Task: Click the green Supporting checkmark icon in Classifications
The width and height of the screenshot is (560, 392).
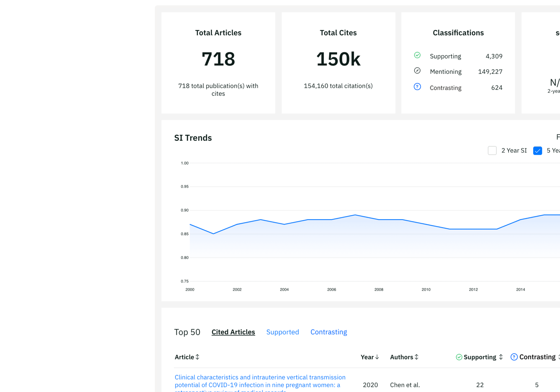Action: click(x=417, y=55)
